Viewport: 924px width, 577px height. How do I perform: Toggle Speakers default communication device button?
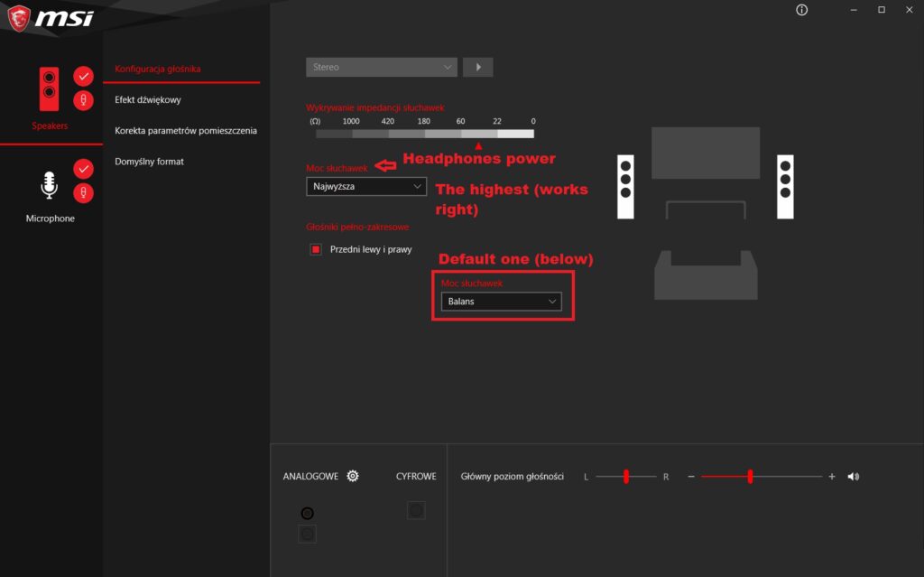point(83,100)
